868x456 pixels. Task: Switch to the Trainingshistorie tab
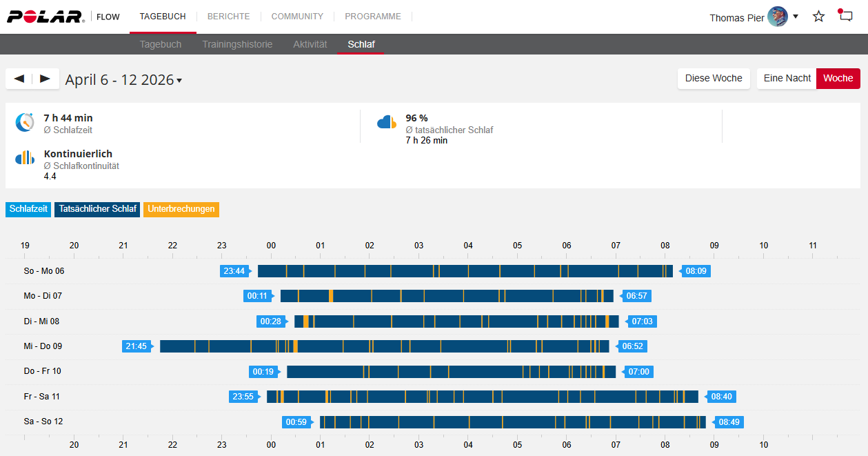point(237,44)
